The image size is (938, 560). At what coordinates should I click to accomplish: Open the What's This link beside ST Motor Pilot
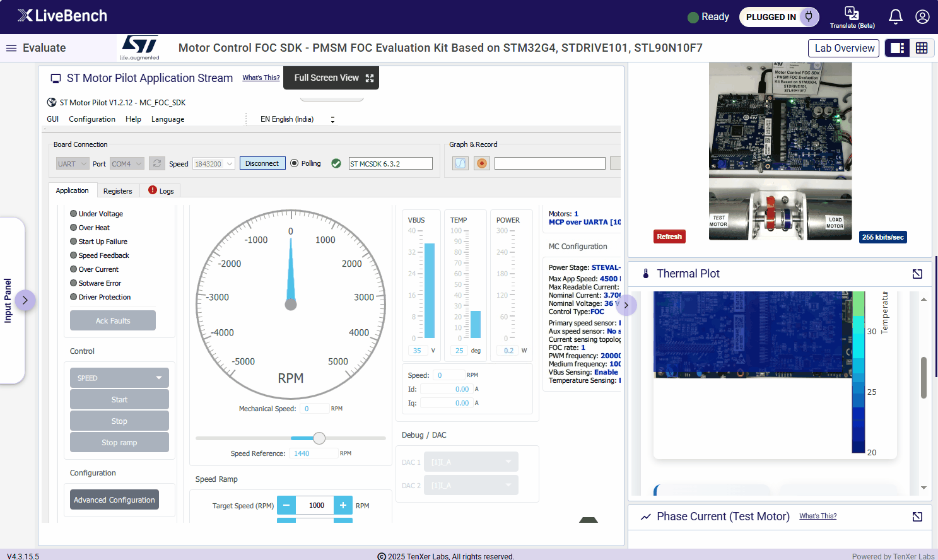coord(261,78)
